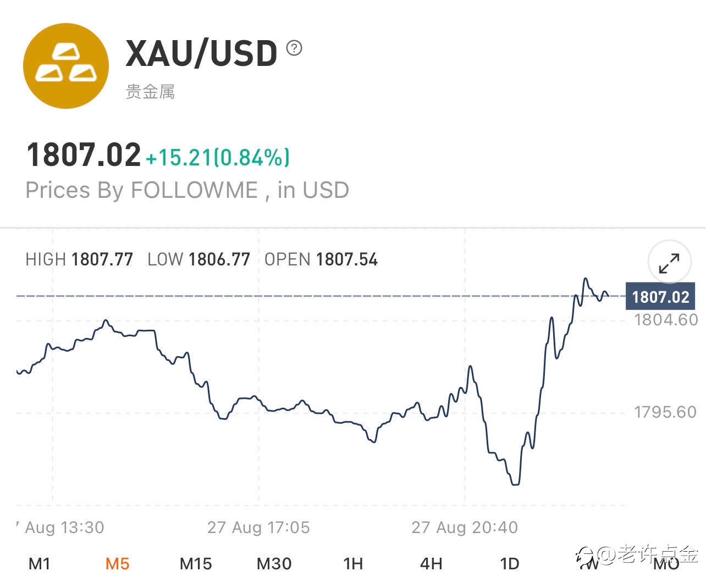The height and width of the screenshot is (588, 706).
Task: Expand the chart to fullscreen
Action: click(x=669, y=263)
